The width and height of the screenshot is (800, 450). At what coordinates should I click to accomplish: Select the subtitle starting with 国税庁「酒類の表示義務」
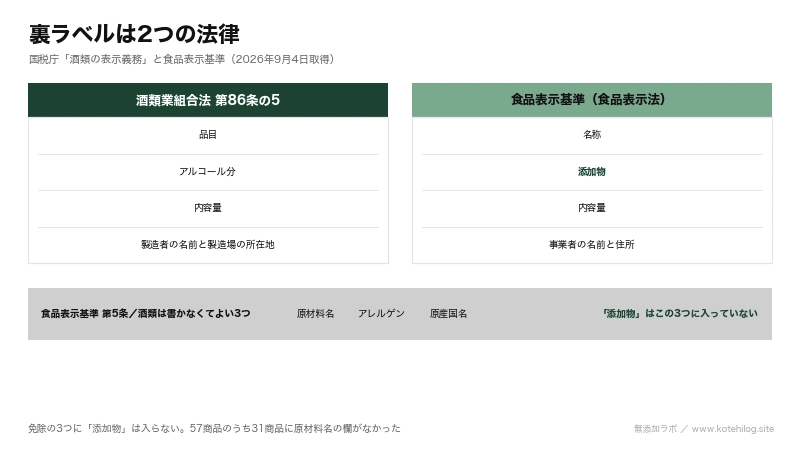pyautogui.click(x=182, y=59)
